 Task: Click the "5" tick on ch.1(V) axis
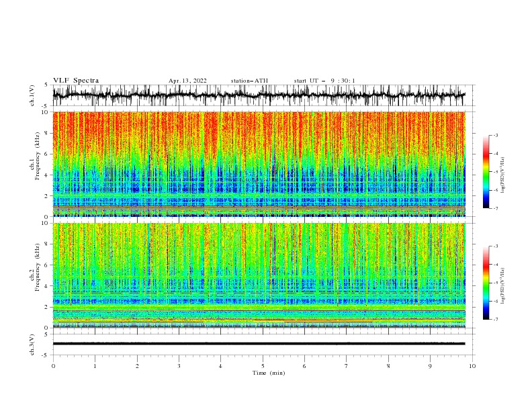[x=46, y=85]
